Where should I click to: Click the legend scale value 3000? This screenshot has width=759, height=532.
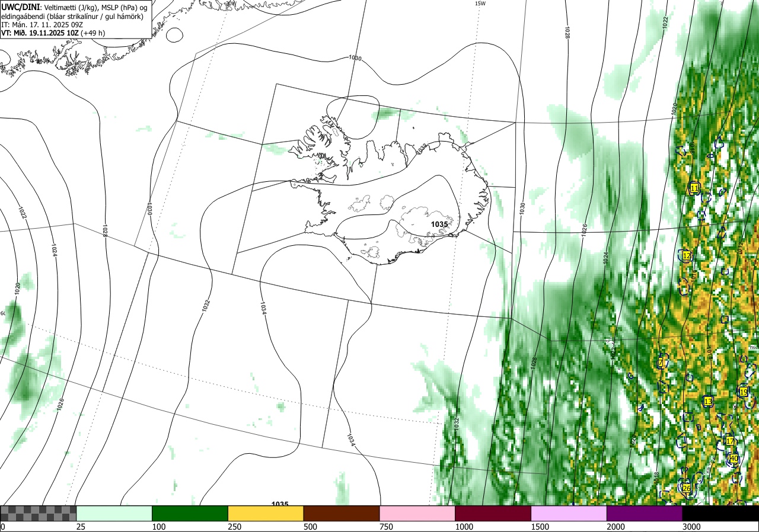coord(691,527)
